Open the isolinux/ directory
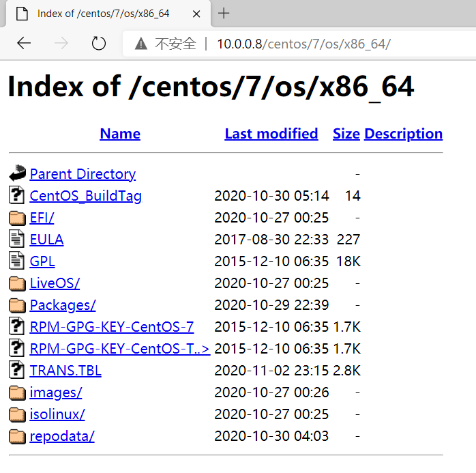Screen dimensions: 476x473 click(57, 415)
